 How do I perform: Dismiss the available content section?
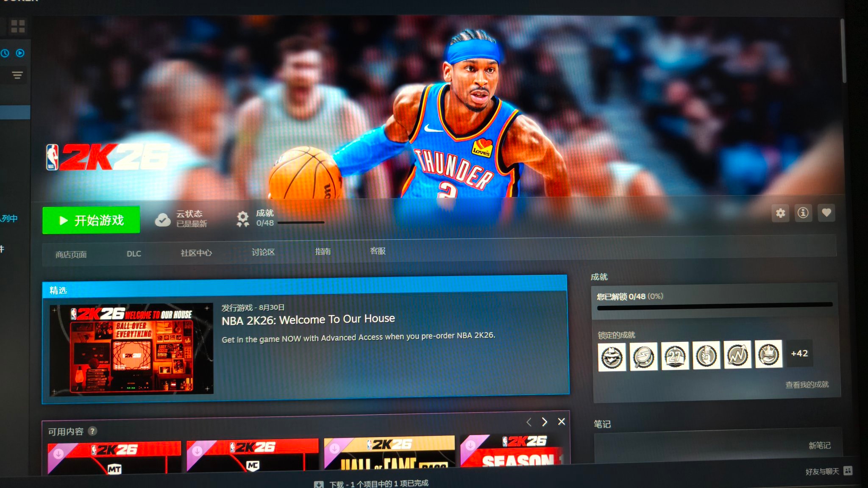(562, 421)
